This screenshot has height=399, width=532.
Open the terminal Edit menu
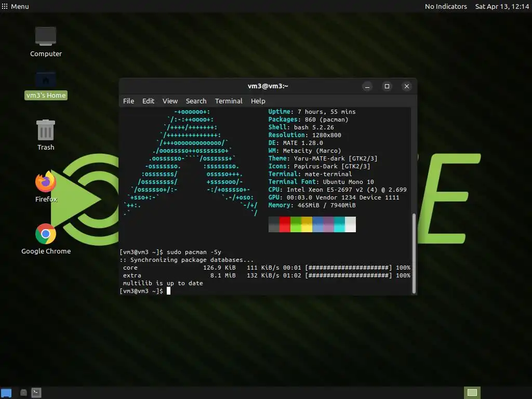tap(148, 101)
